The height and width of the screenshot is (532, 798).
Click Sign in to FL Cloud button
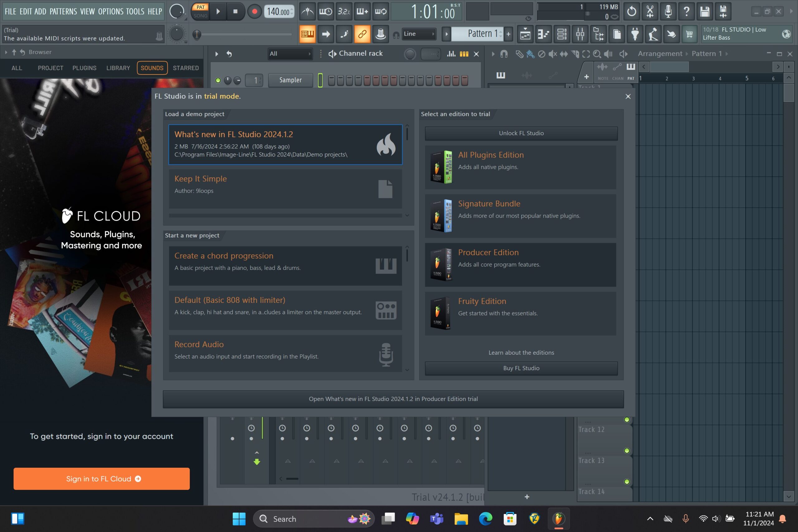pos(101,479)
